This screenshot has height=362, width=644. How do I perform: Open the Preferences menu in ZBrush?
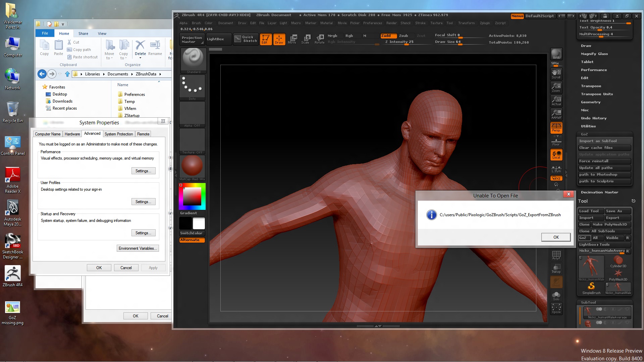click(372, 23)
